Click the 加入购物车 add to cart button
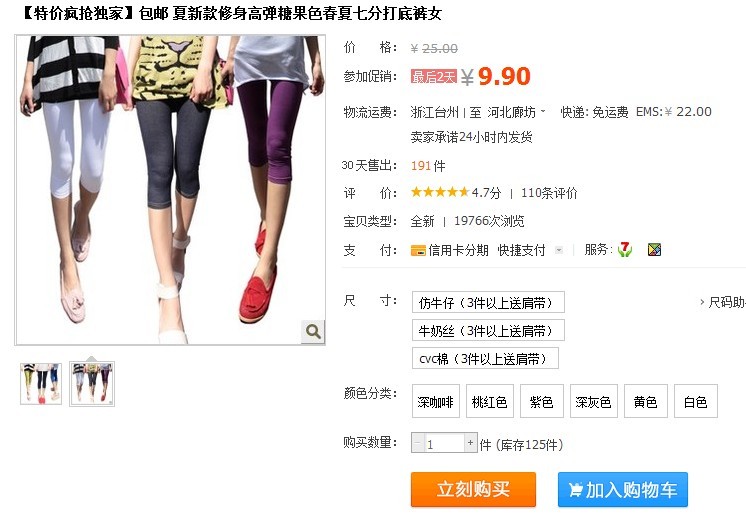746x514 pixels. pyautogui.click(x=623, y=489)
